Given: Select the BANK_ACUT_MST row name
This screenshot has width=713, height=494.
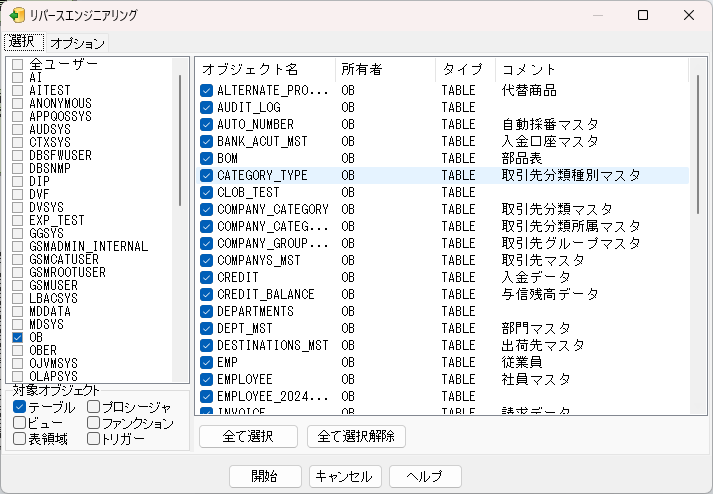Looking at the screenshot, I should (x=262, y=141).
